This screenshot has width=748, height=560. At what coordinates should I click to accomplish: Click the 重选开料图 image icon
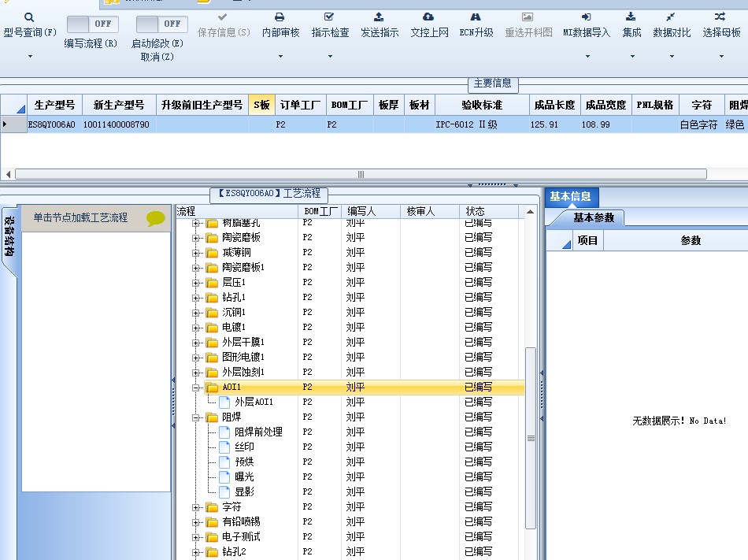[x=527, y=17]
